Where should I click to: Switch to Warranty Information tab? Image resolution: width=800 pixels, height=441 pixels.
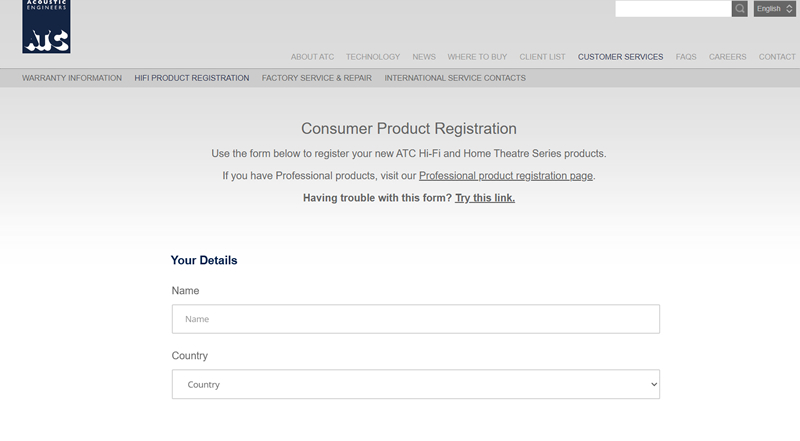(x=72, y=78)
